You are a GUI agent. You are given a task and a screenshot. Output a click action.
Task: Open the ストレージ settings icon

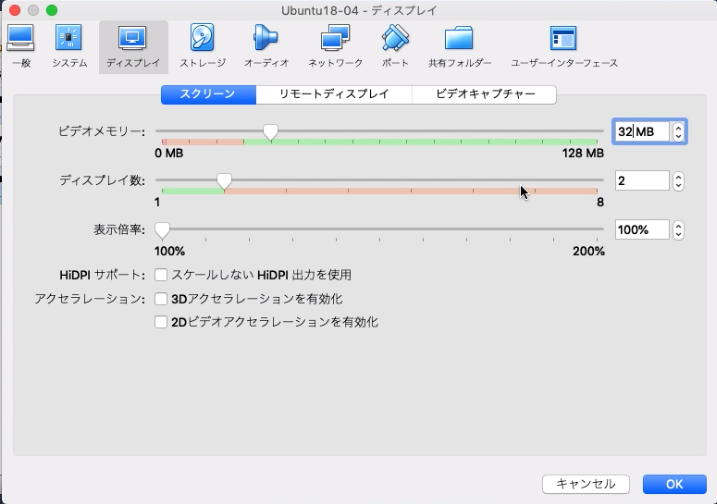[203, 46]
